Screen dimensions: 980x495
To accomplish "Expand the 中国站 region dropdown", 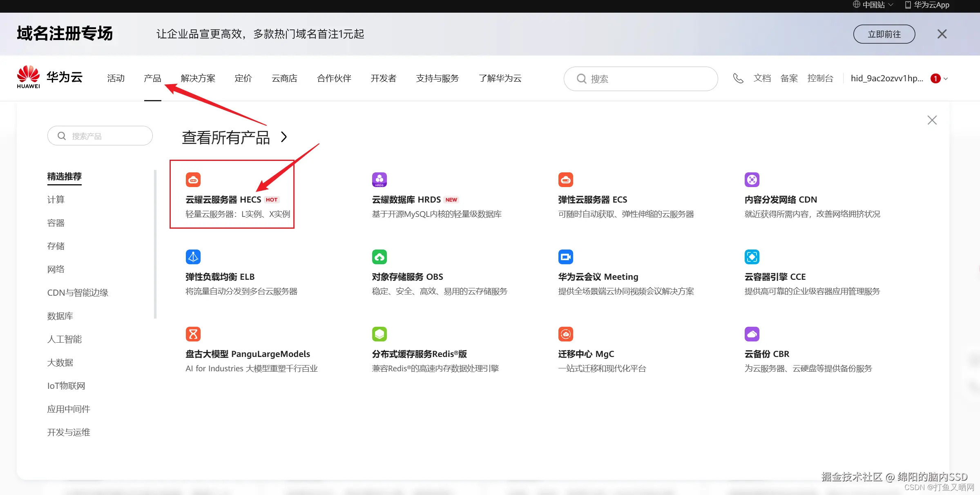I will (873, 5).
